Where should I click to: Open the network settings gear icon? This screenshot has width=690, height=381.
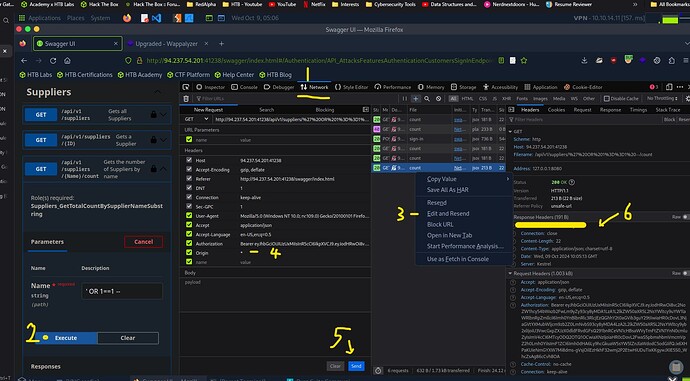[687, 99]
